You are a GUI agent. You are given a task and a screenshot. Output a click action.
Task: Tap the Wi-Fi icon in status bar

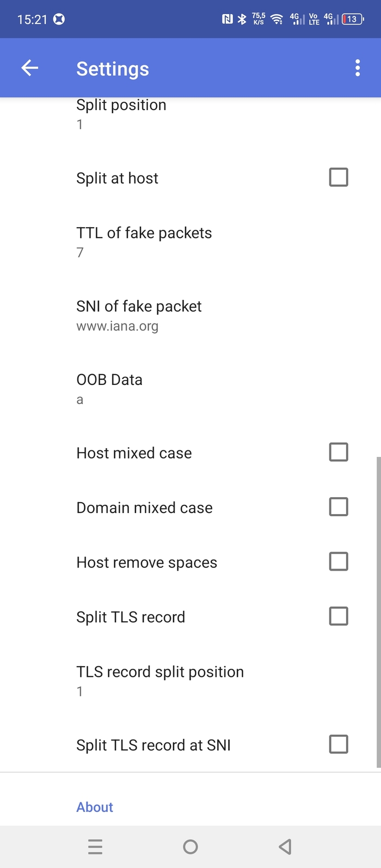pyautogui.click(x=276, y=19)
